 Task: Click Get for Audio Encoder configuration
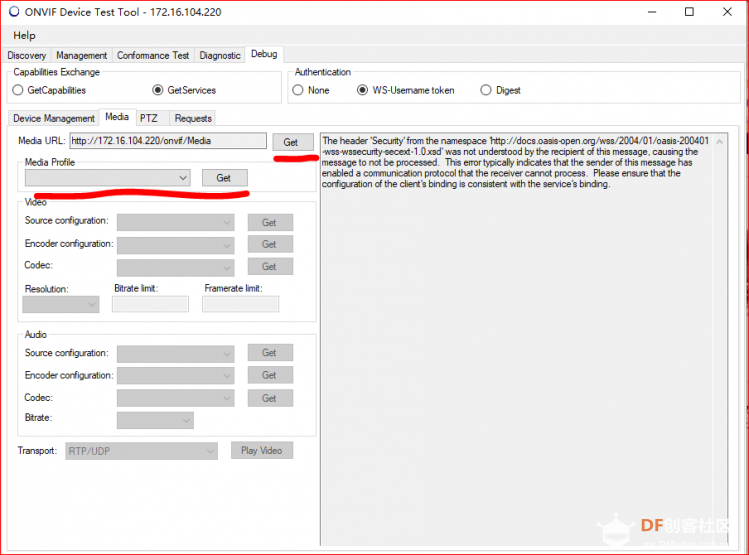[x=270, y=375]
